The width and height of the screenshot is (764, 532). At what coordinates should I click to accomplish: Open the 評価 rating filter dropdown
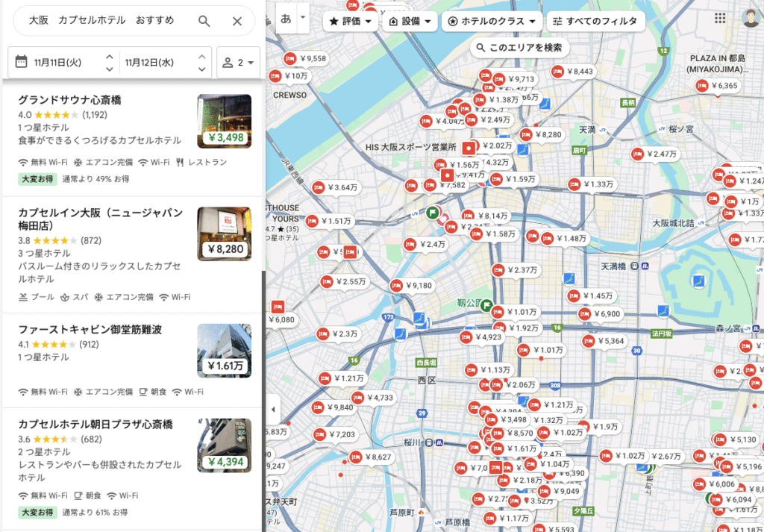click(x=349, y=22)
